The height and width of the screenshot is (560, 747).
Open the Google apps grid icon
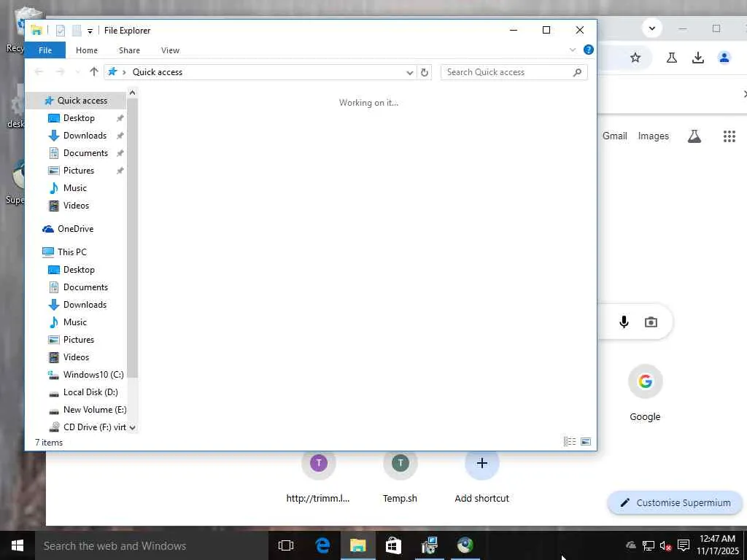(x=729, y=136)
